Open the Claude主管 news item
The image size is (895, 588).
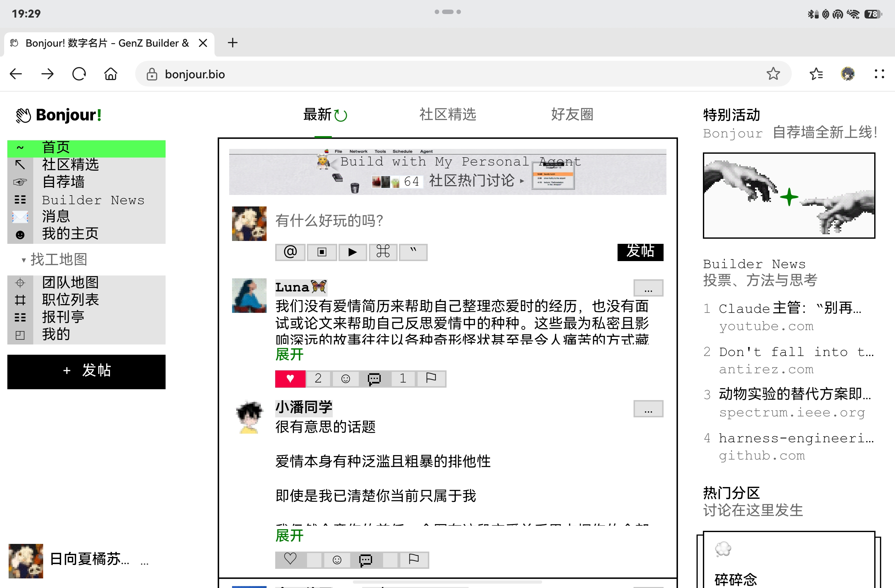789,317
